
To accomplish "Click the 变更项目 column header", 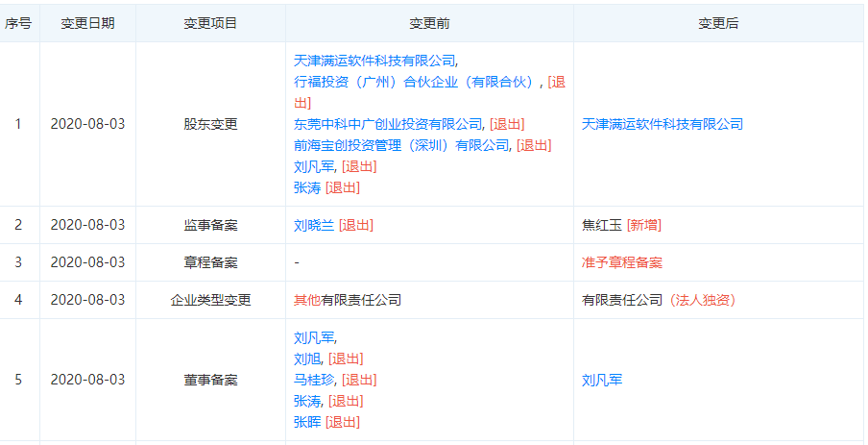I will (x=210, y=23).
